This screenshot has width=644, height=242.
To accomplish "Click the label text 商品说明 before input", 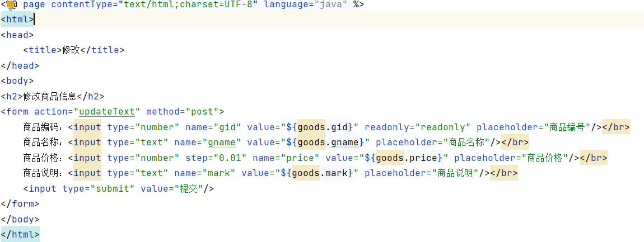I will point(41,173).
